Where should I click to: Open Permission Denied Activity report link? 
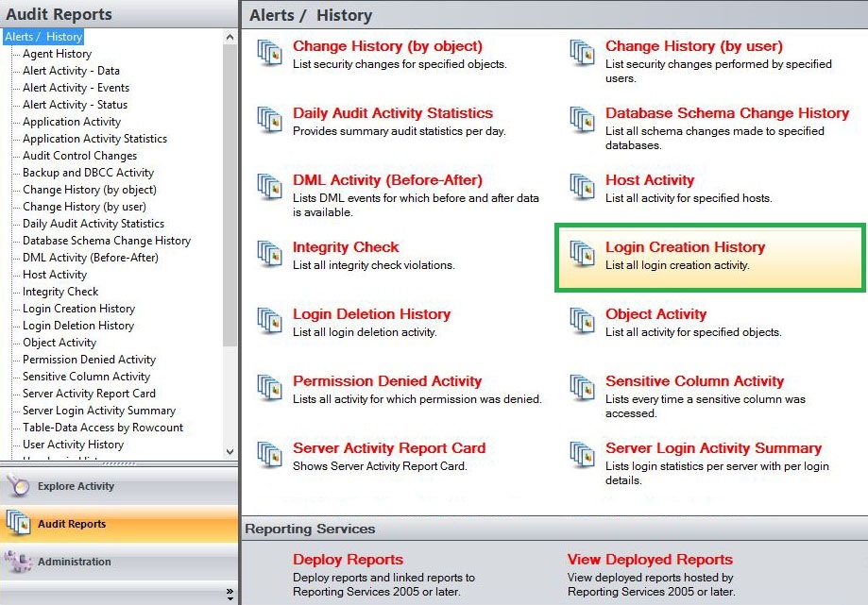point(387,380)
